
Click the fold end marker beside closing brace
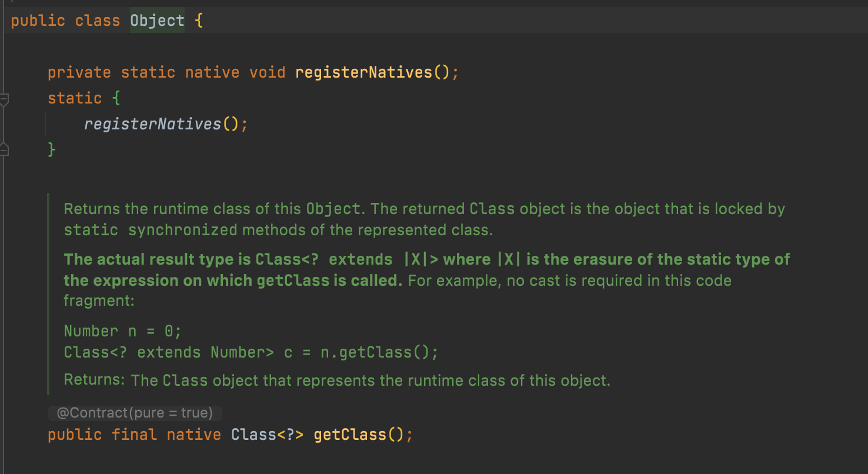coord(4,149)
